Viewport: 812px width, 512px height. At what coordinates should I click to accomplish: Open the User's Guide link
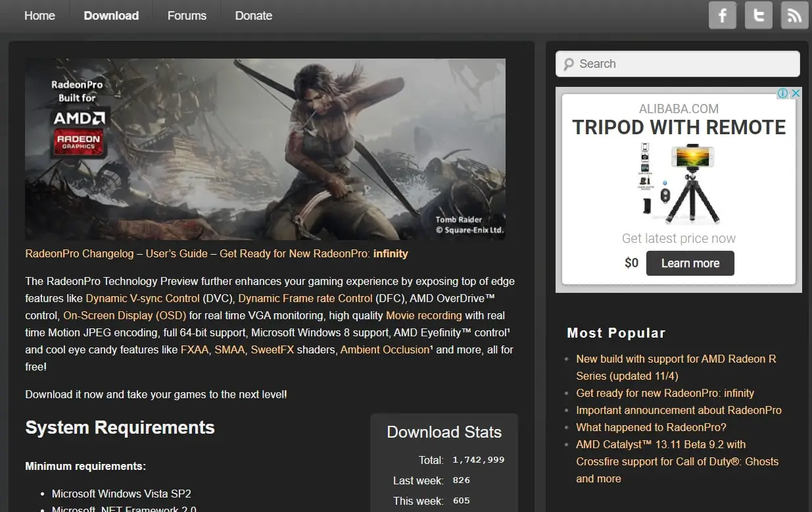click(x=177, y=253)
